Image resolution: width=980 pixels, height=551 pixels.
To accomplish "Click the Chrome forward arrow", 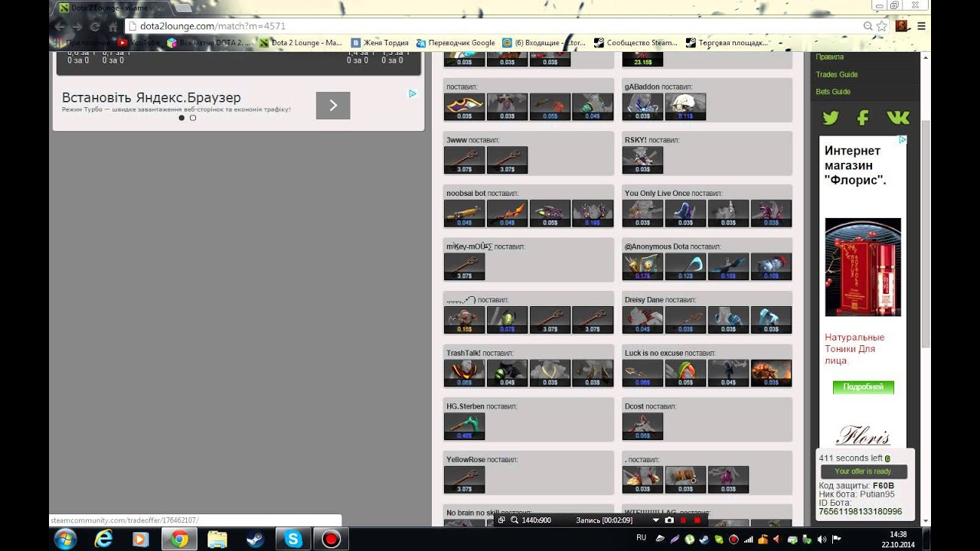I will [77, 26].
